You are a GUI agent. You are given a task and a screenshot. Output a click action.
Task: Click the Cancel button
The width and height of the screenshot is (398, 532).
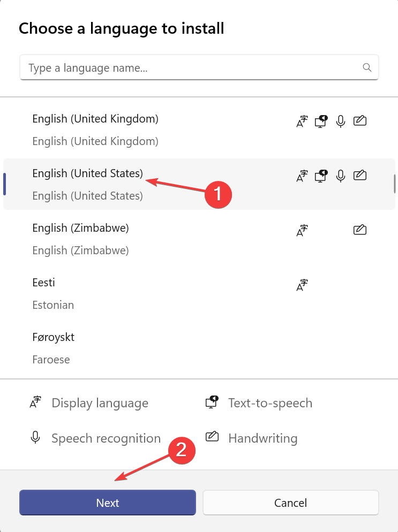point(290,503)
